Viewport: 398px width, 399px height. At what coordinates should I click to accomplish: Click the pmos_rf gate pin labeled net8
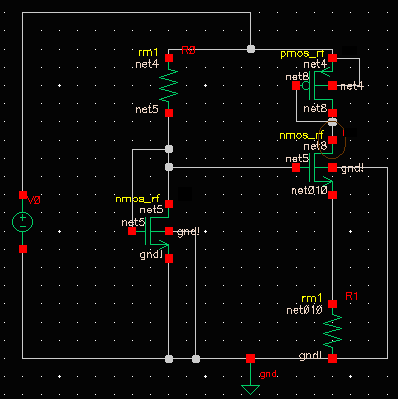(296, 86)
